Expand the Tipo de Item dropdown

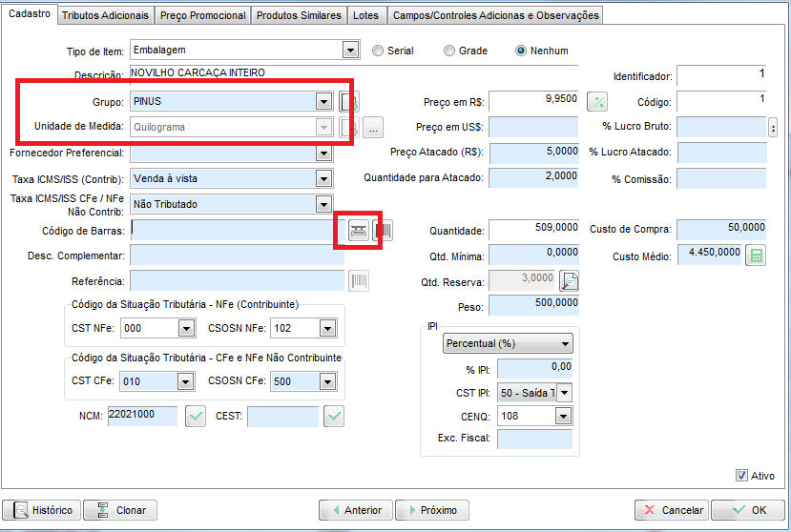click(x=349, y=51)
